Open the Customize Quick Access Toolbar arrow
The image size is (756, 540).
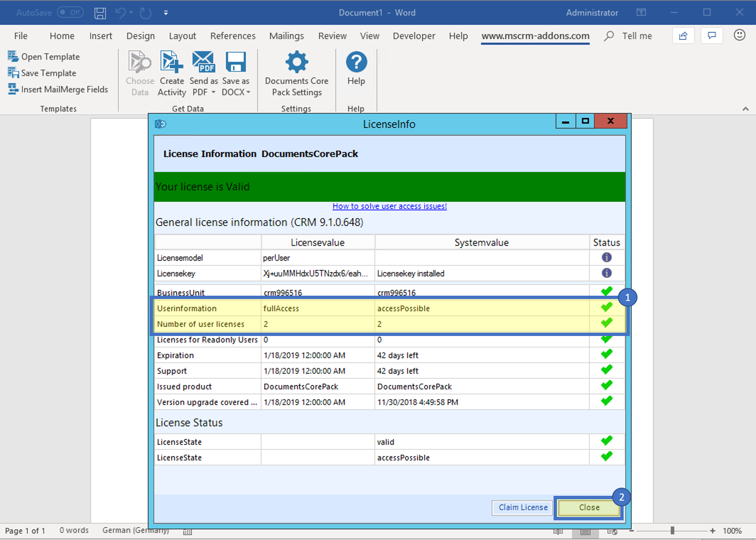[165, 13]
